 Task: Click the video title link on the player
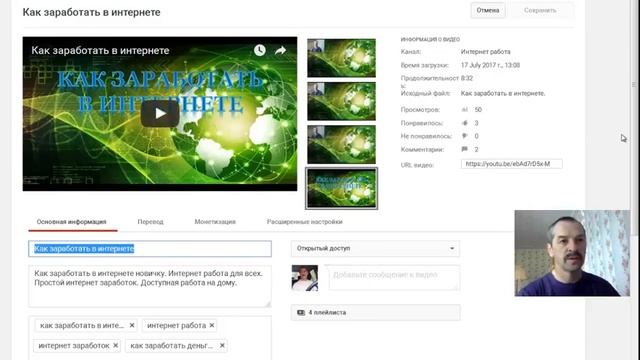(x=100, y=51)
